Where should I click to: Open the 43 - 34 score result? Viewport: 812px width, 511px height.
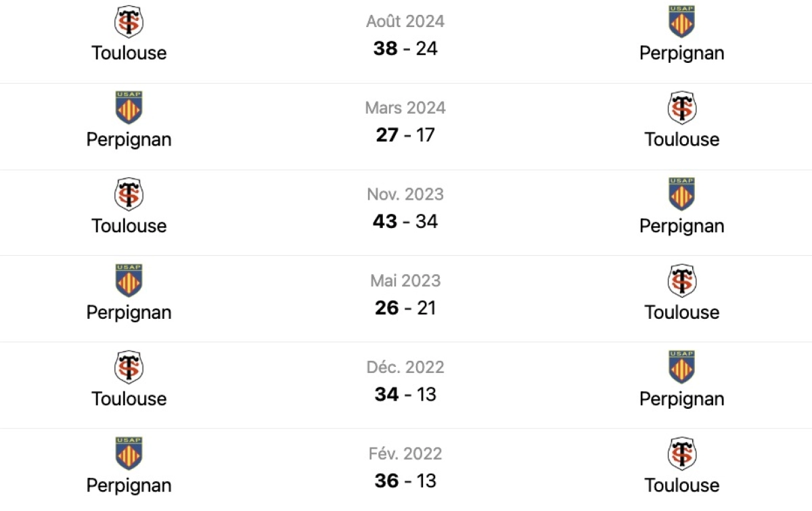405,221
